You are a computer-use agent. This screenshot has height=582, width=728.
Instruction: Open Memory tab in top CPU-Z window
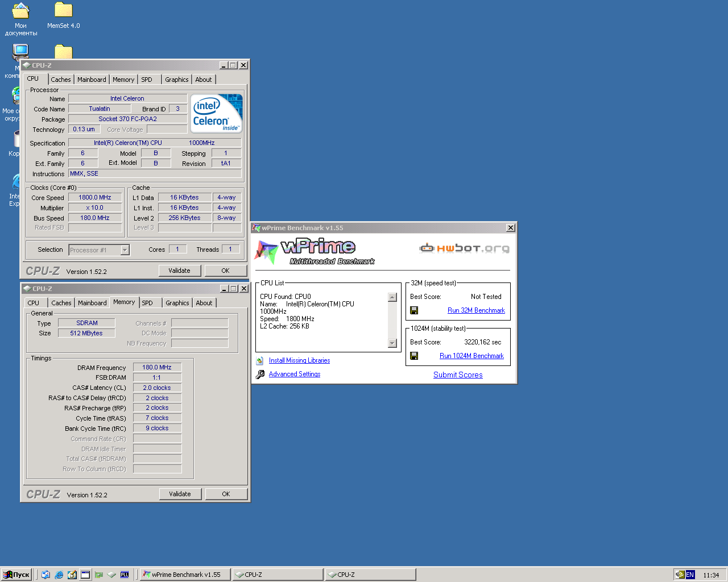123,80
